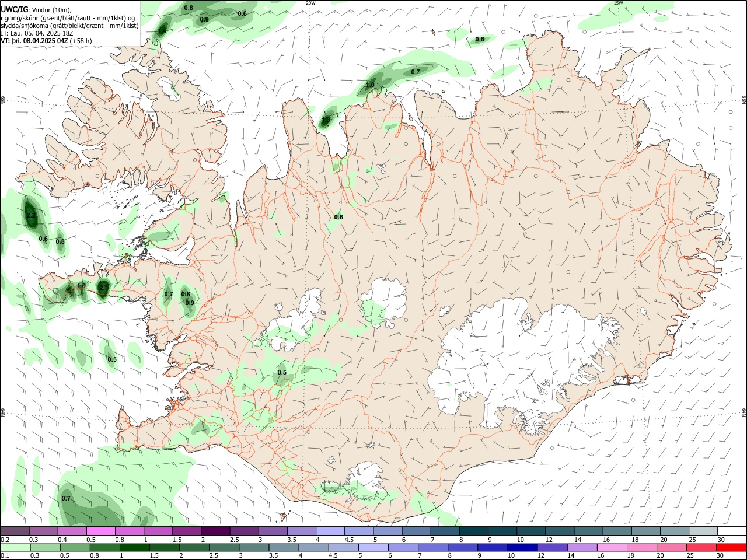Select the snow swatch between 3 and 3.5
Image resolution: width=747 pixels, height=560 pixels.
(273, 531)
